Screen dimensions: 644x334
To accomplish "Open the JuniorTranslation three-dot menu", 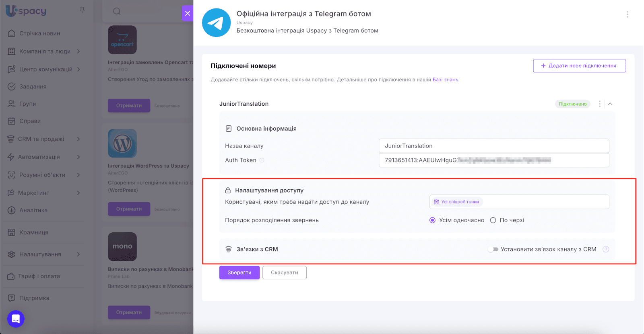I will (599, 104).
